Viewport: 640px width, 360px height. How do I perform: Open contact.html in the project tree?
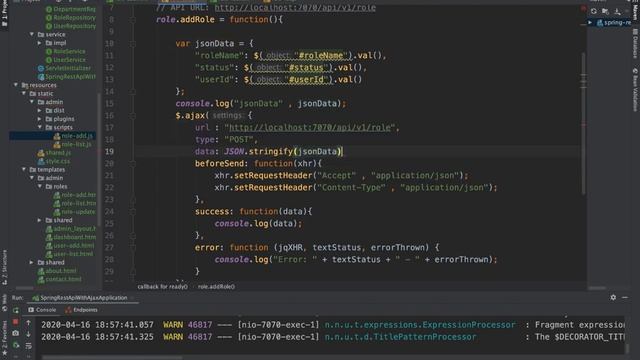60,279
